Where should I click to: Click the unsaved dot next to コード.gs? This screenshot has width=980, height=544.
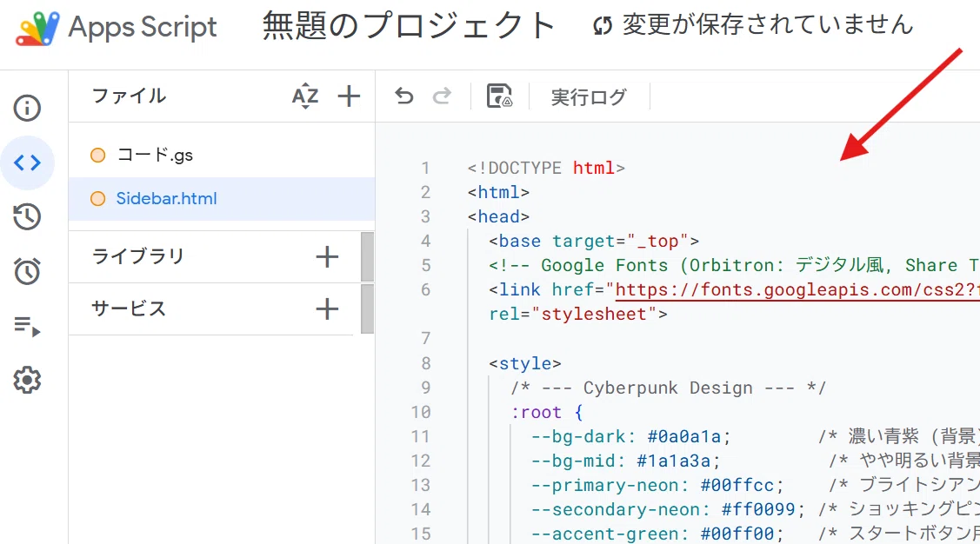98,155
